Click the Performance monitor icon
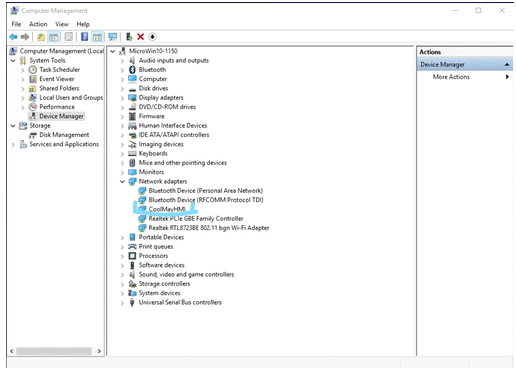This screenshot has height=373, width=516. 33,107
